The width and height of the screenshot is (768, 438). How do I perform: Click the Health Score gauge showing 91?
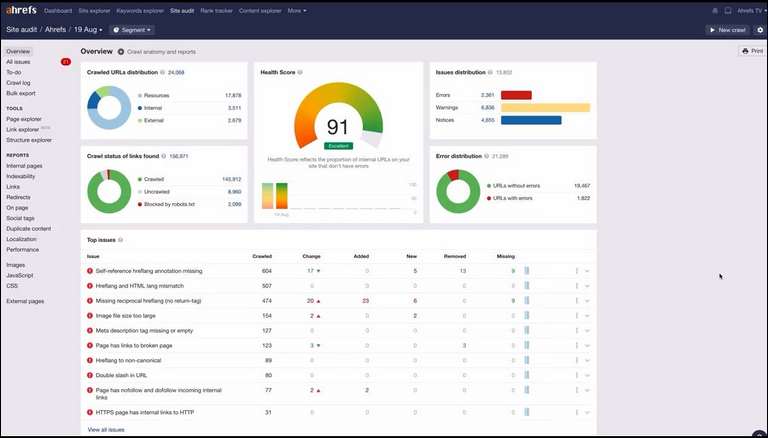point(338,116)
